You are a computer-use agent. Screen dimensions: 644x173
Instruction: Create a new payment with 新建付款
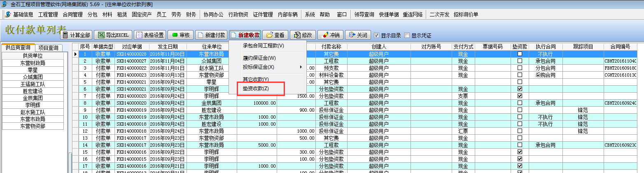pyautogui.click(x=211, y=35)
